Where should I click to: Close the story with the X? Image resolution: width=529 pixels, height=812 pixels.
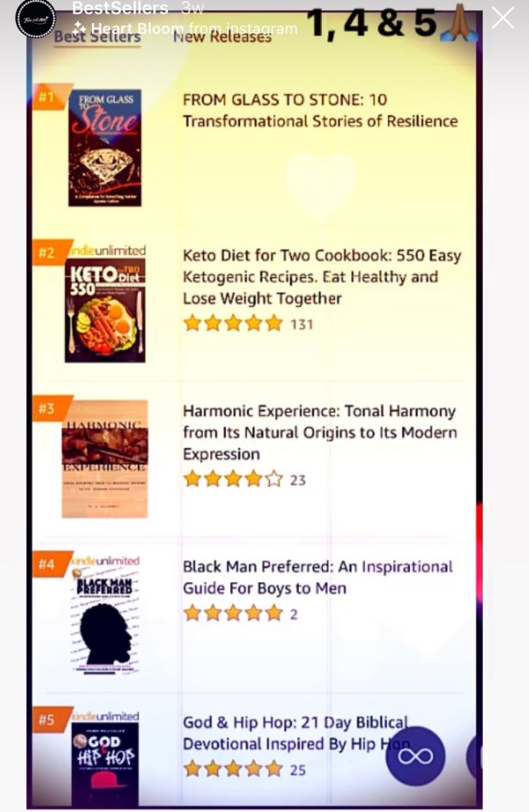pos(503,18)
